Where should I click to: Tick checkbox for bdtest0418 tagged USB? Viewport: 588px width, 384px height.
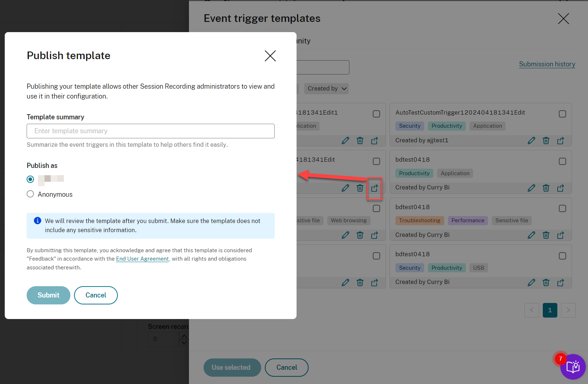tap(562, 256)
